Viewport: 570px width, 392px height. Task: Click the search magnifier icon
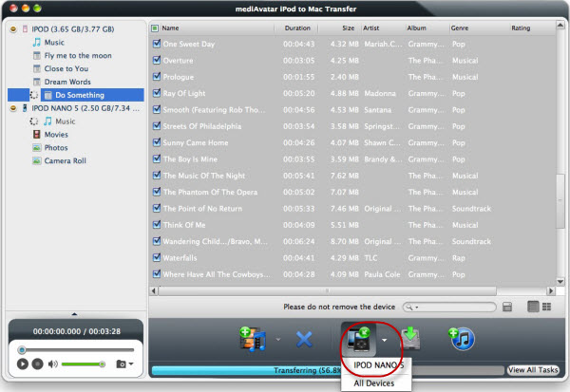point(409,308)
